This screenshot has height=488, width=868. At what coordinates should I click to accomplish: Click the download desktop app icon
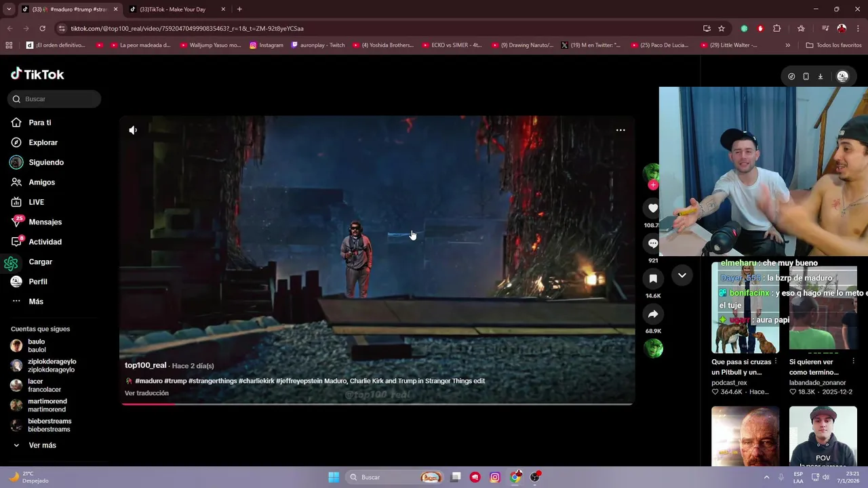pyautogui.click(x=820, y=77)
